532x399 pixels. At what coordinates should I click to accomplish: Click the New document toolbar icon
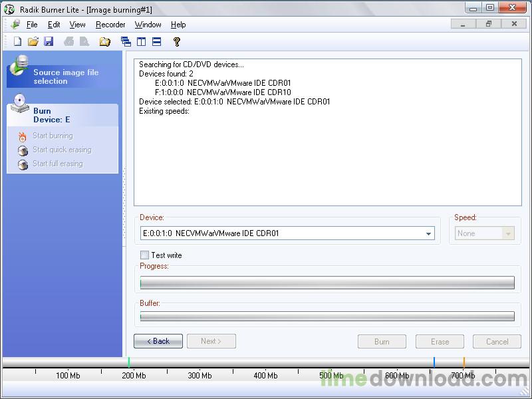[x=18, y=41]
